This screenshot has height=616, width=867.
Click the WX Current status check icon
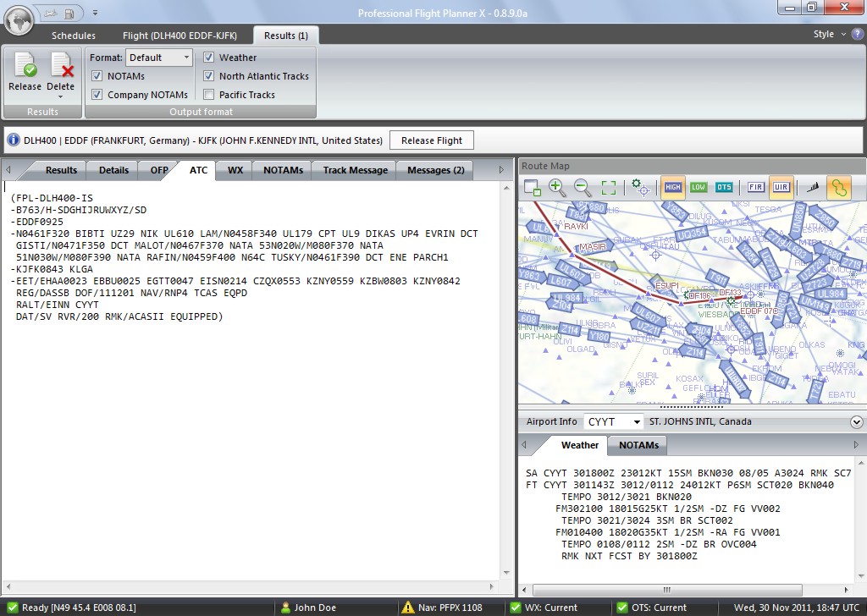(516, 608)
